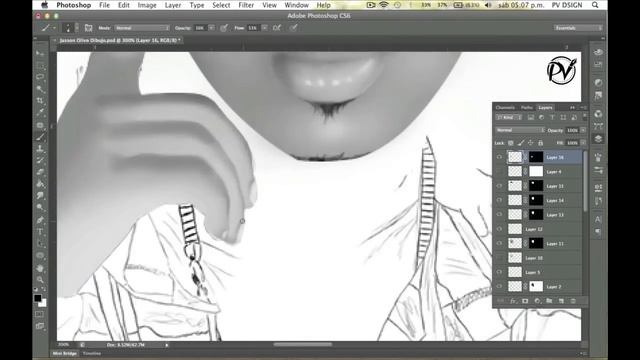This screenshot has width=640, height=360.
Task: Open the brush Opacity slider arrow
Action: [211, 28]
